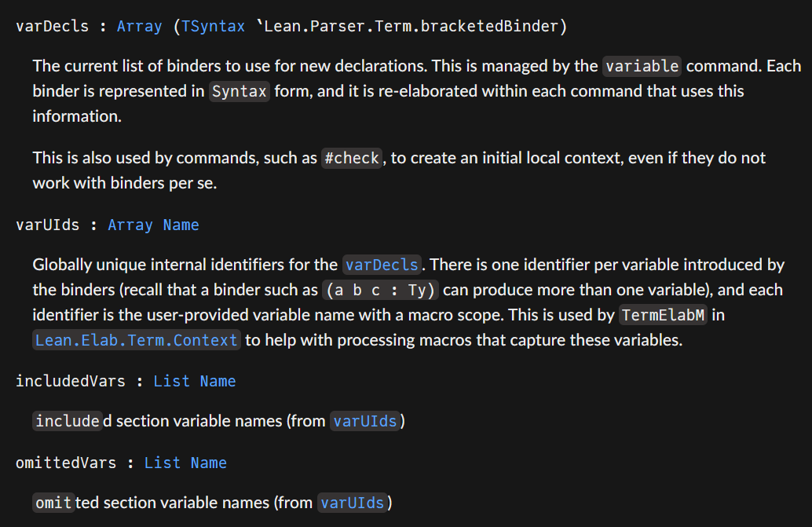
Task: Click the '#check' inline code span
Action: (352, 158)
